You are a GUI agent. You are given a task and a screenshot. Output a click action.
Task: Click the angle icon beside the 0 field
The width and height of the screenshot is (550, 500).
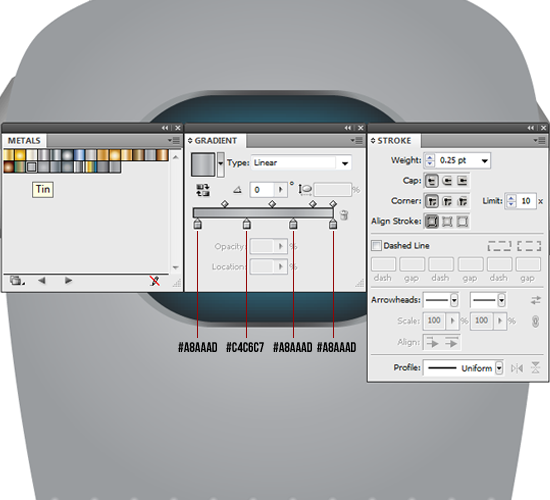(237, 190)
